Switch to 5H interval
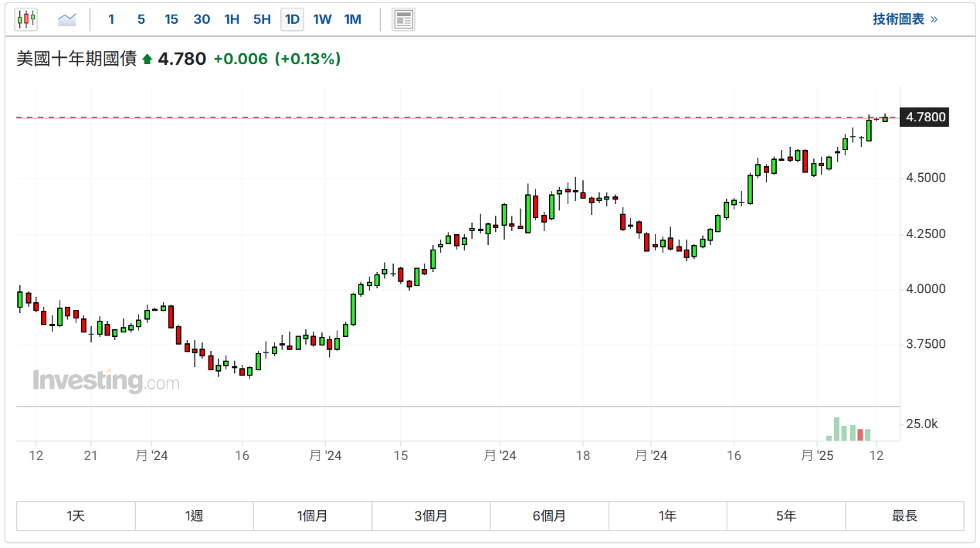The image size is (980, 548). [262, 19]
